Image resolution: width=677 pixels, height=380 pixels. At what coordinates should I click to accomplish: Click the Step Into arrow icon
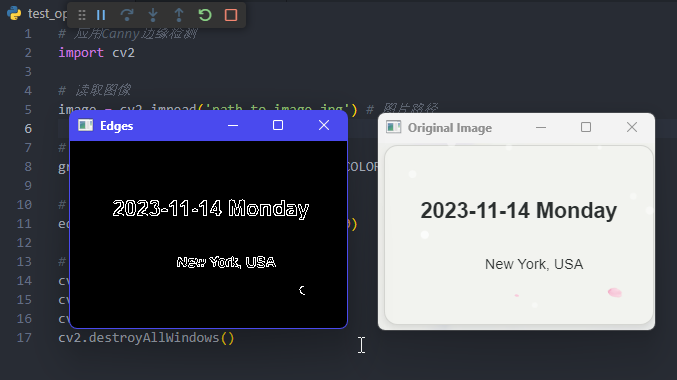coord(153,15)
